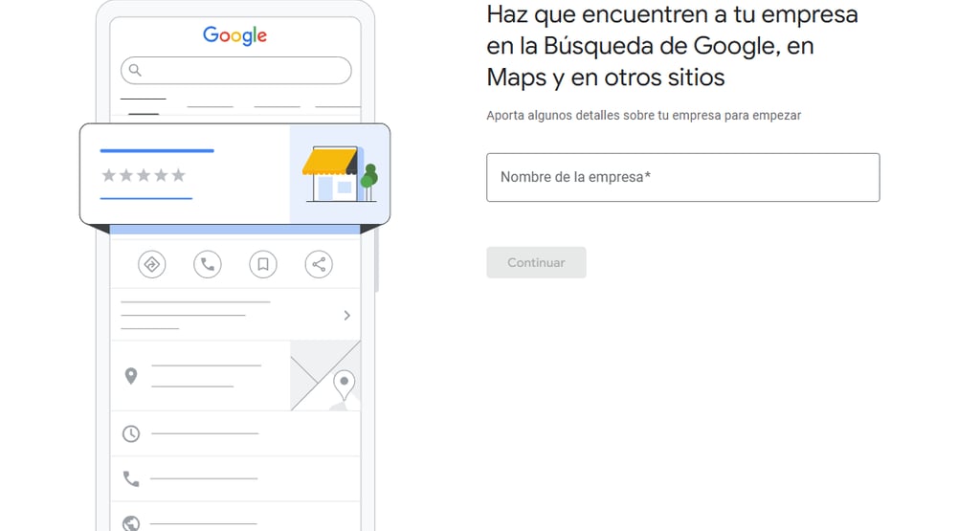Image resolution: width=980 pixels, height=531 pixels.
Task: Click the magnifier icon in search bar
Action: (135, 70)
